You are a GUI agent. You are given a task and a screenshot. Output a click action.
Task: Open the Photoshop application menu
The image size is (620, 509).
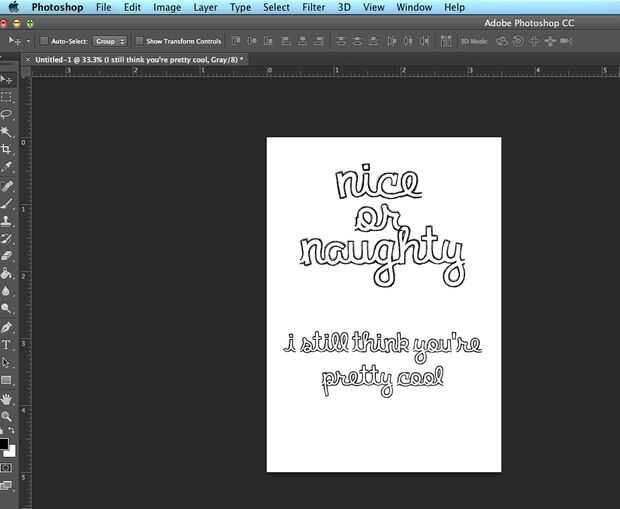(x=57, y=7)
